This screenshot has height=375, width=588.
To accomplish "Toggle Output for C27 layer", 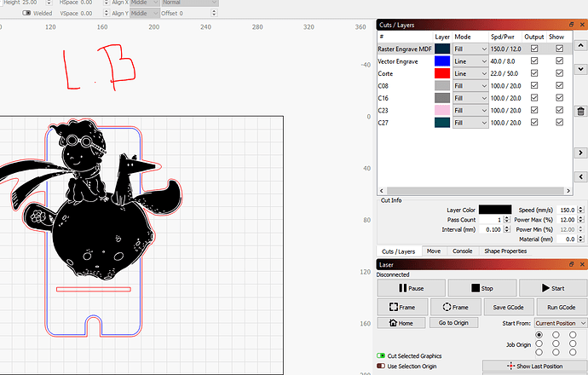I will [x=534, y=122].
